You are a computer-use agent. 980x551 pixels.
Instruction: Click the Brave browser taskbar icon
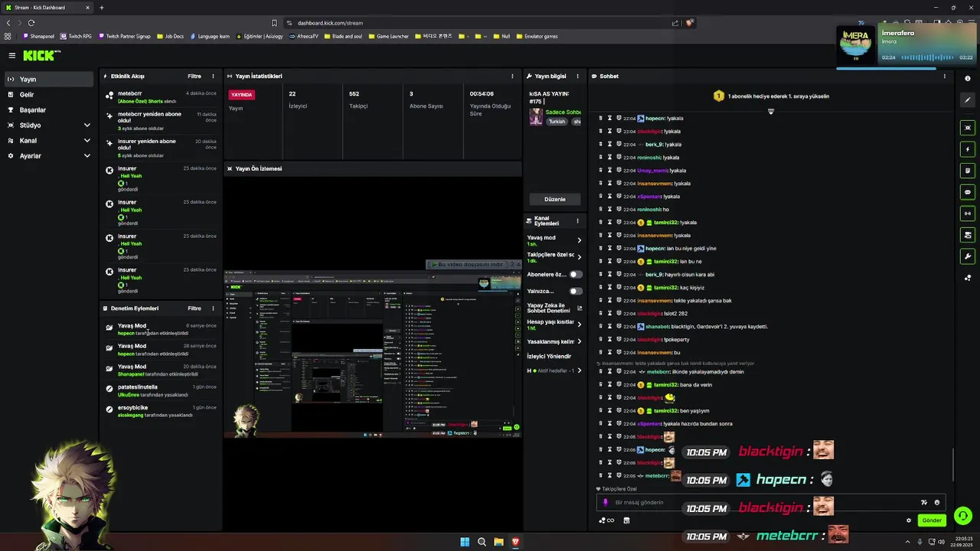click(x=515, y=542)
